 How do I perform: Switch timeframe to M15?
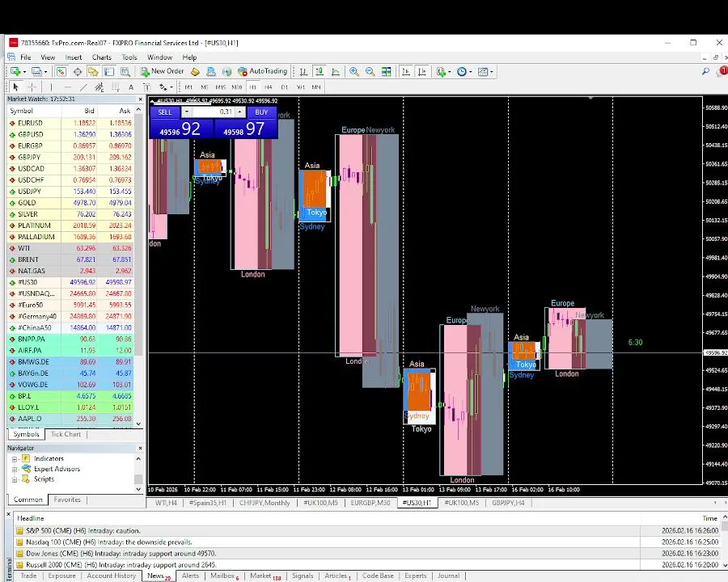(x=221, y=86)
